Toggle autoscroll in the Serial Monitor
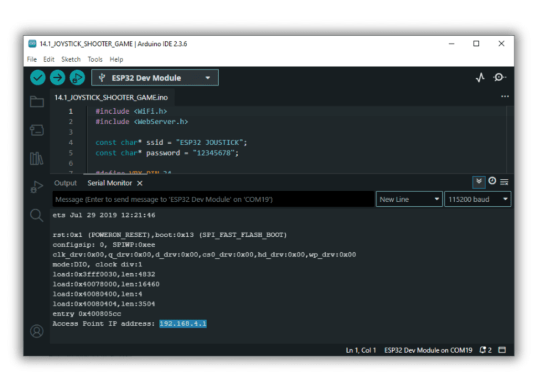The width and height of the screenshot is (537, 392). [479, 182]
